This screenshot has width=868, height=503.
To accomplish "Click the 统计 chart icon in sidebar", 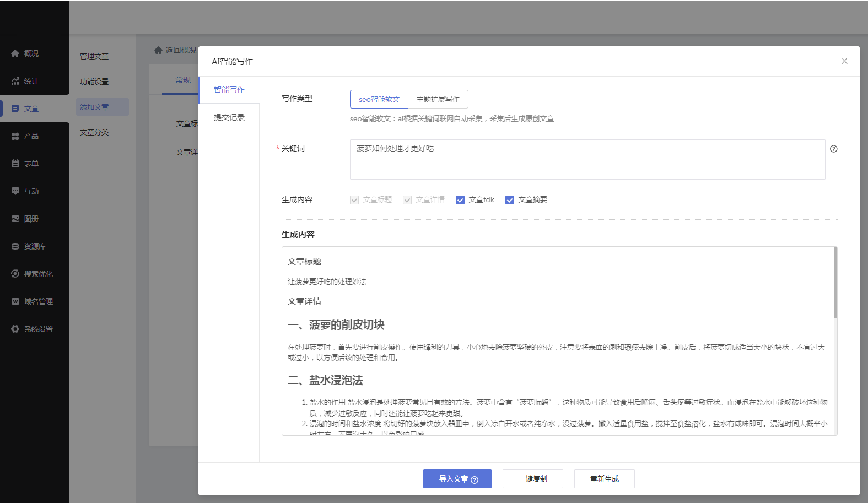I will coord(15,81).
